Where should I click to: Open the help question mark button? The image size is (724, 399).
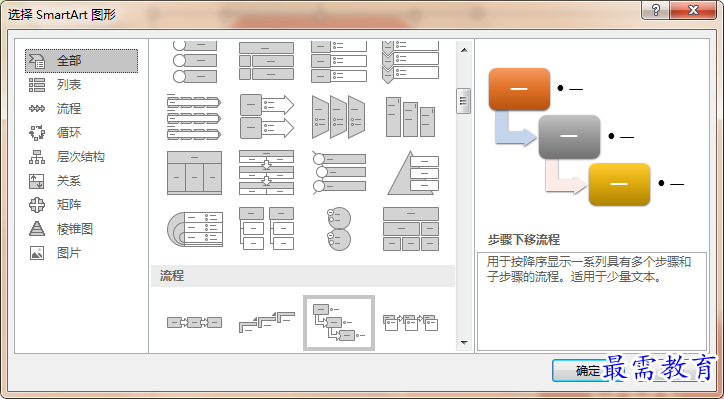tap(655, 10)
